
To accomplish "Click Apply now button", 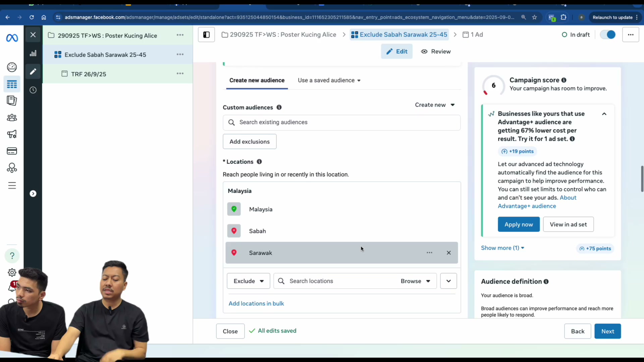I will pyautogui.click(x=519, y=225).
